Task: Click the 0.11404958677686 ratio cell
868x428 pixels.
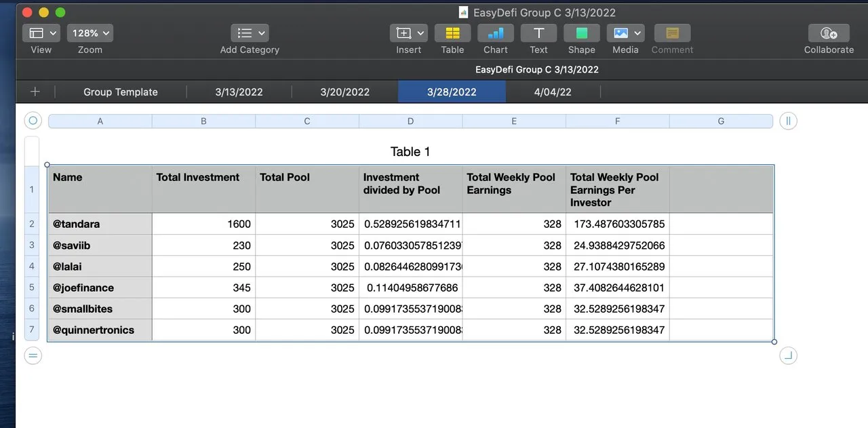Action: (410, 287)
